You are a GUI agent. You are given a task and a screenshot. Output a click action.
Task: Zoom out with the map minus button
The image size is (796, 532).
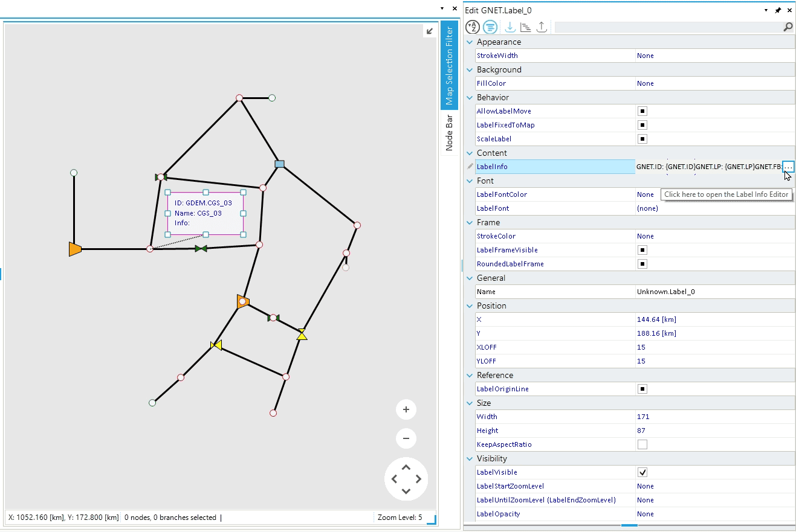(406, 438)
